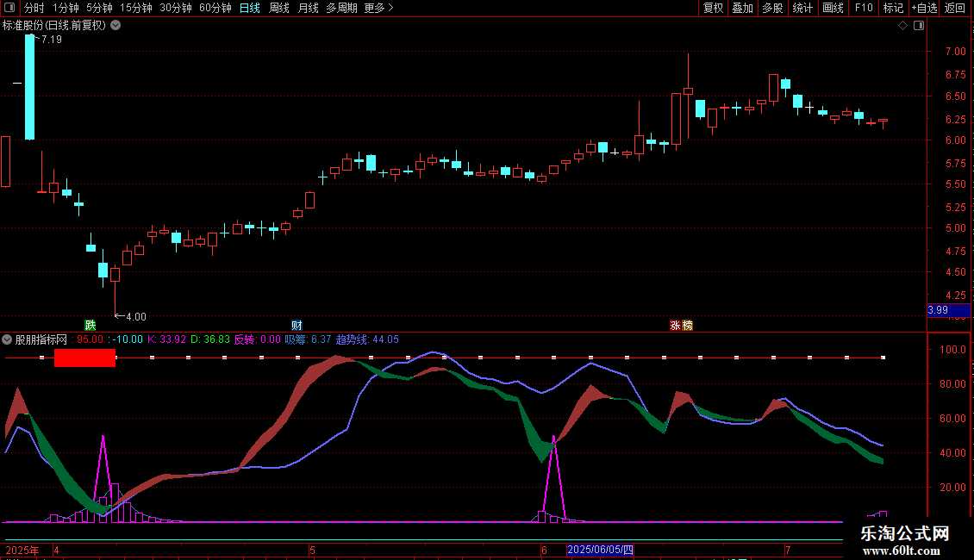Viewport: 974px width, 560px height.
Task: Select the 日线 daily chart tab
Action: (250, 8)
